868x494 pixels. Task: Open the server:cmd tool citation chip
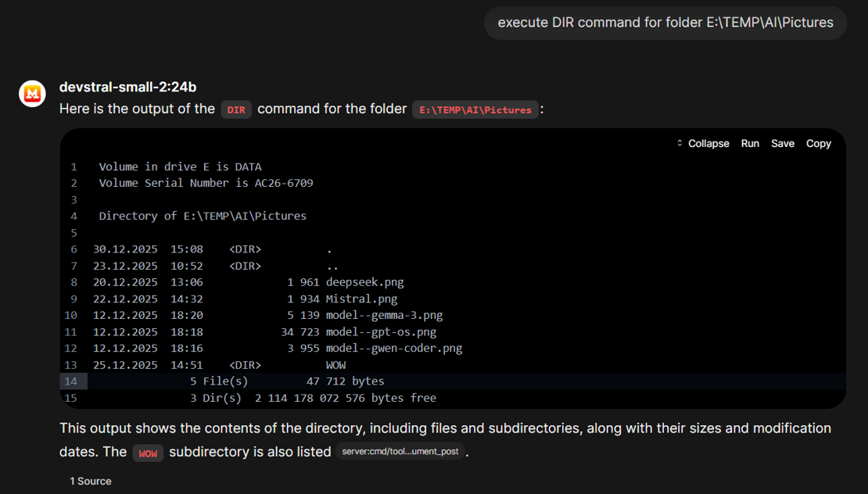400,452
